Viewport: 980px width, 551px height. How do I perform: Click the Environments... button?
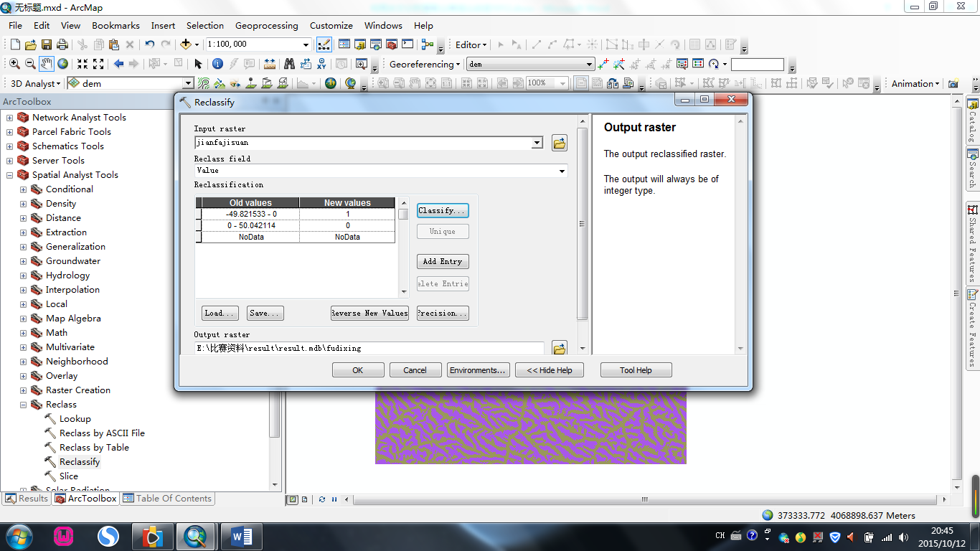(479, 370)
